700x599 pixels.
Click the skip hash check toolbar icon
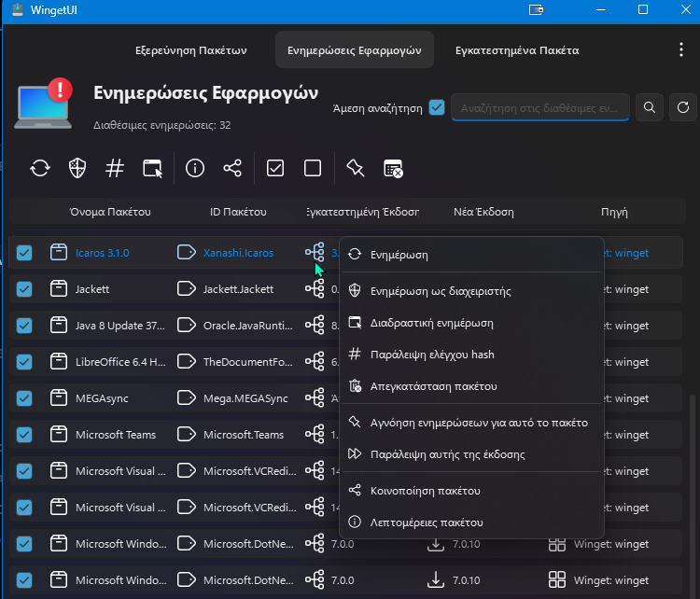pos(115,169)
